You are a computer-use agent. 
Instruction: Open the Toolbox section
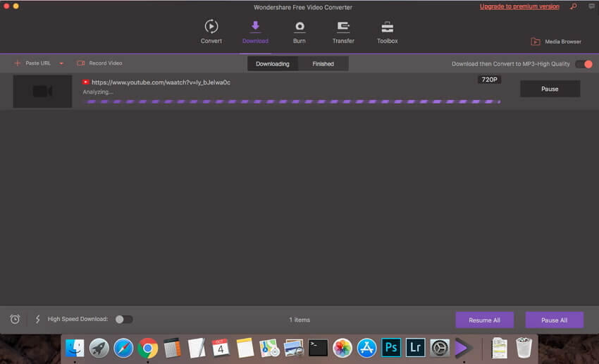coord(387,31)
